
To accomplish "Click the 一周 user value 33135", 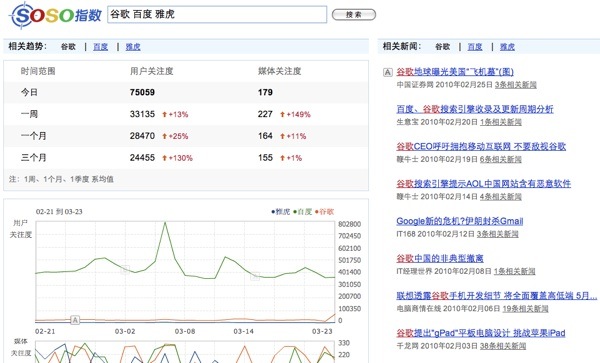I will pyautogui.click(x=142, y=114).
